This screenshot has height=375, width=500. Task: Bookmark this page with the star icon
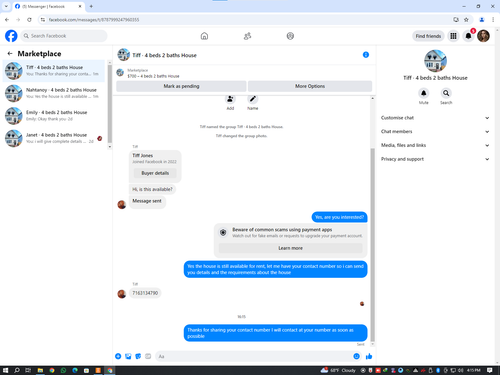point(466,20)
